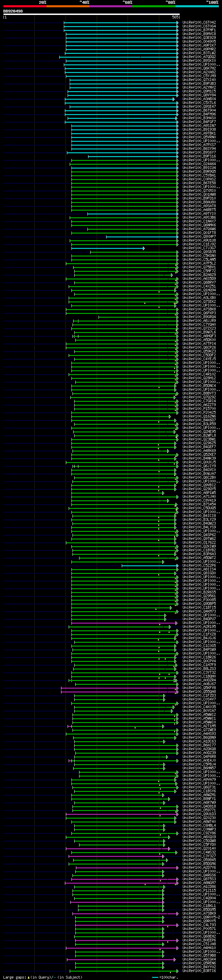Click hit label UniRef100_C1N4X7
The image size is (222, 980).
click(199, 221)
